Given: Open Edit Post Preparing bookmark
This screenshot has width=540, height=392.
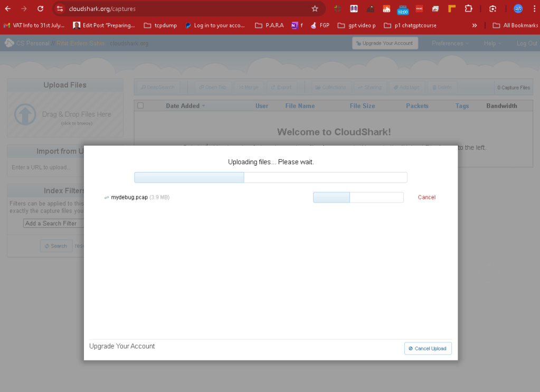Looking at the screenshot, I should (104, 25).
